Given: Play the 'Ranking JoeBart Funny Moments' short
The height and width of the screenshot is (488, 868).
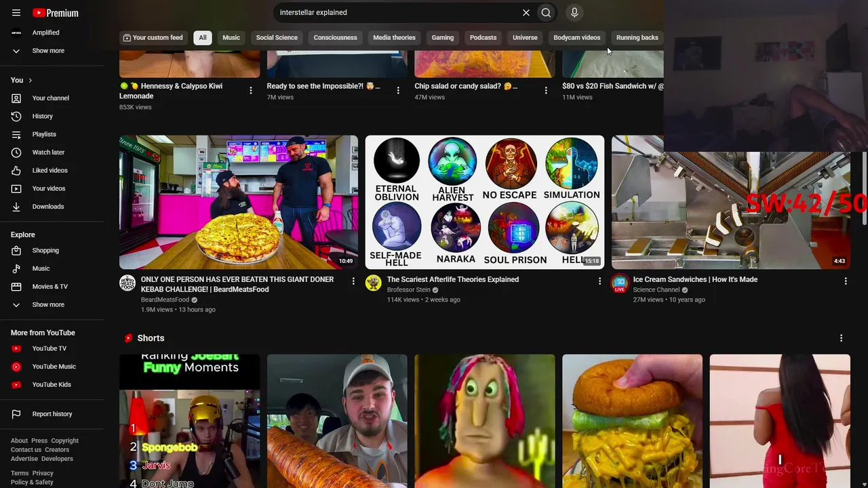Looking at the screenshot, I should (x=189, y=421).
